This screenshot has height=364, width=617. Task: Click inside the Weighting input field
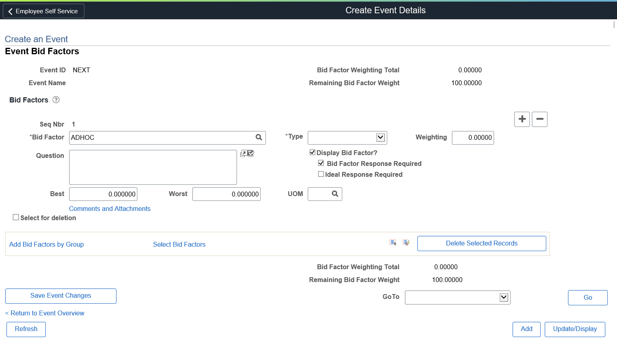[x=473, y=137]
